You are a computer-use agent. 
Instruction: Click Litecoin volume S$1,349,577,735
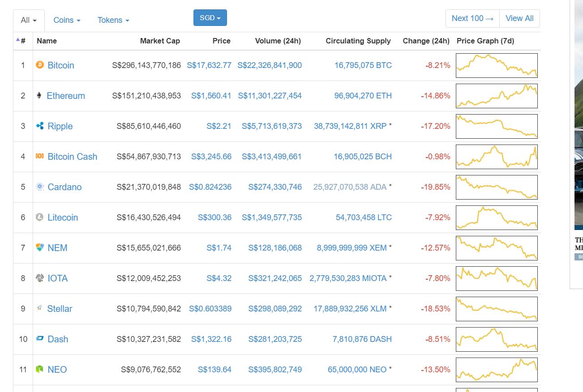coord(272,217)
